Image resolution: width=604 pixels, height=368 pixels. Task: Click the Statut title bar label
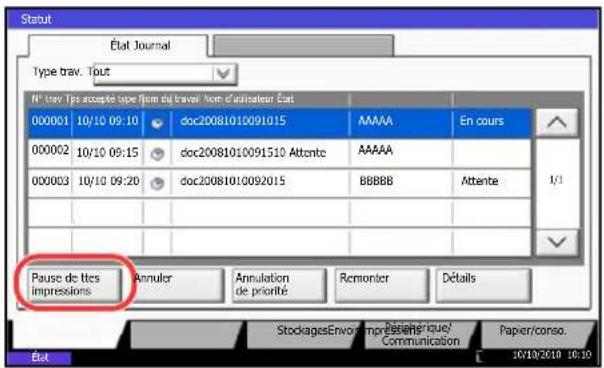(36, 19)
